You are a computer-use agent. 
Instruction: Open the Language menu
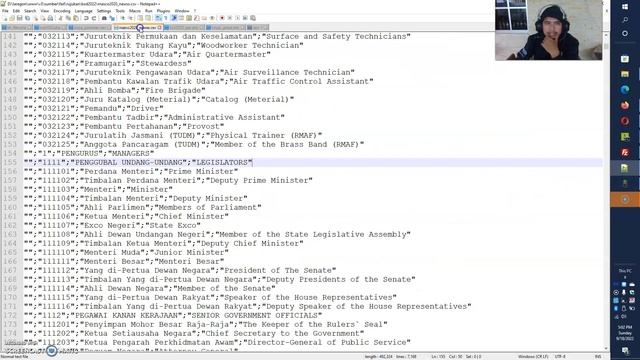(84, 11)
